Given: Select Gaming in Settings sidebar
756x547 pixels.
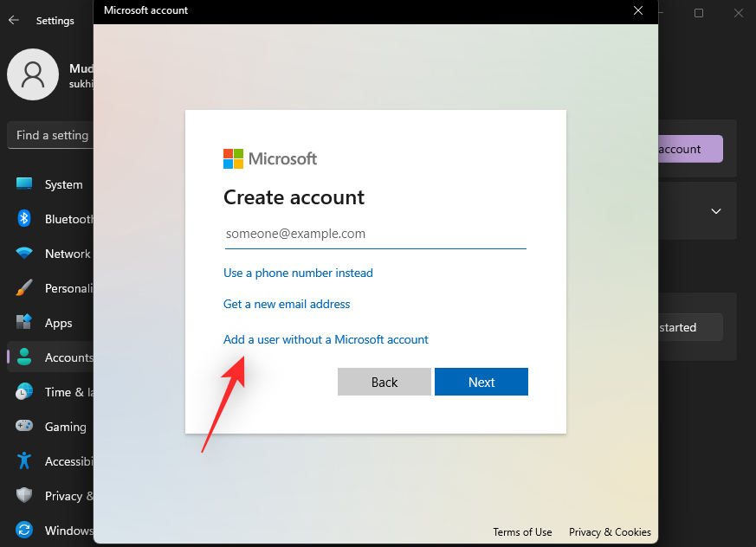Looking at the screenshot, I should point(66,427).
